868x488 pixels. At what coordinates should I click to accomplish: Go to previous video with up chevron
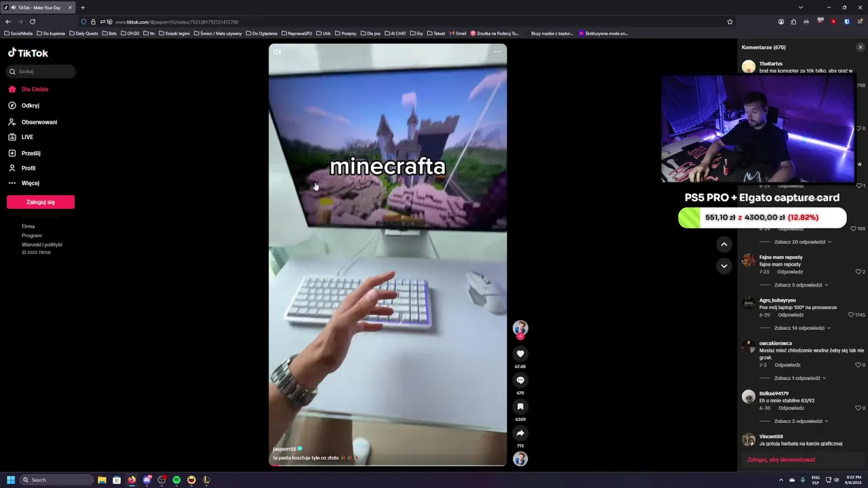click(x=724, y=244)
